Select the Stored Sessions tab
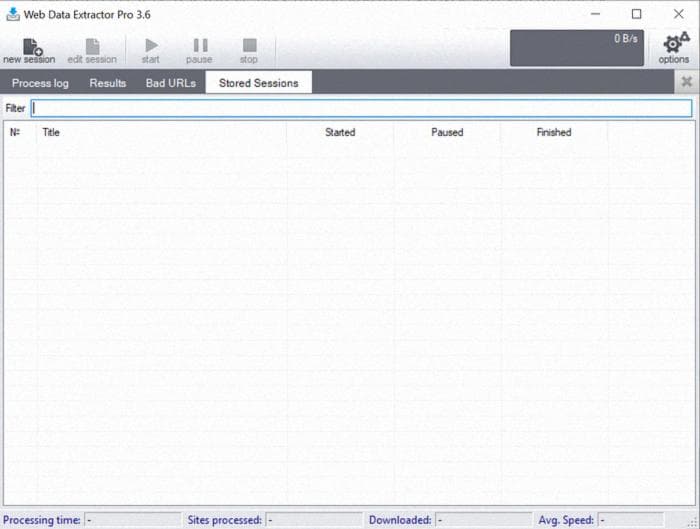 tap(258, 83)
